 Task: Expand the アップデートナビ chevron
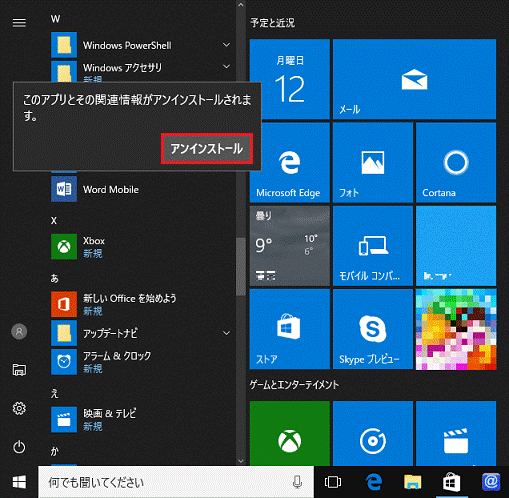coord(226,333)
